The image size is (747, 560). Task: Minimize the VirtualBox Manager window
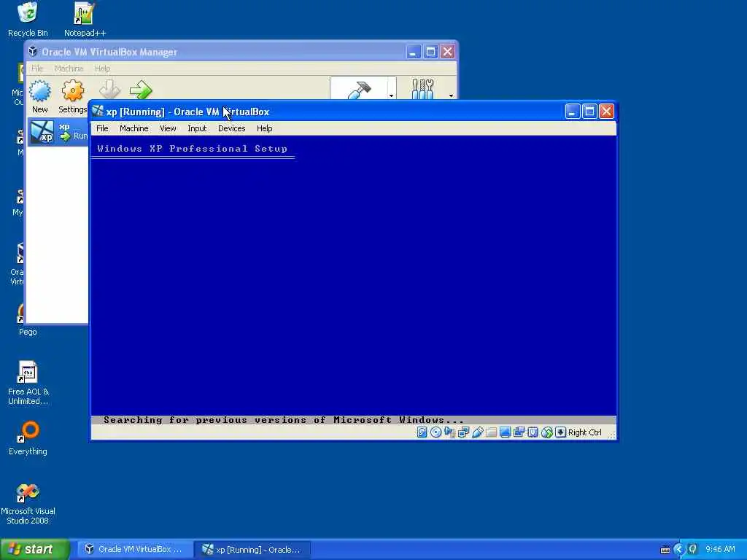[x=414, y=52]
